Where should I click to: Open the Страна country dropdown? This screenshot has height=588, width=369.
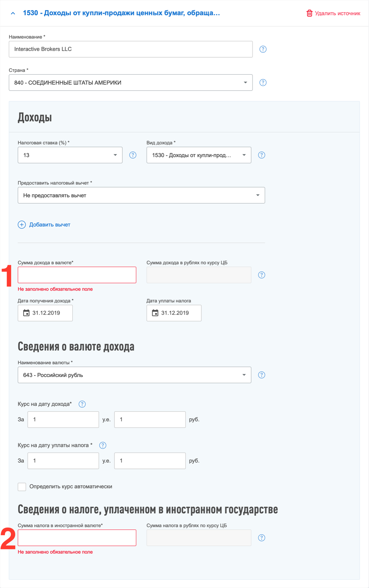(x=130, y=83)
